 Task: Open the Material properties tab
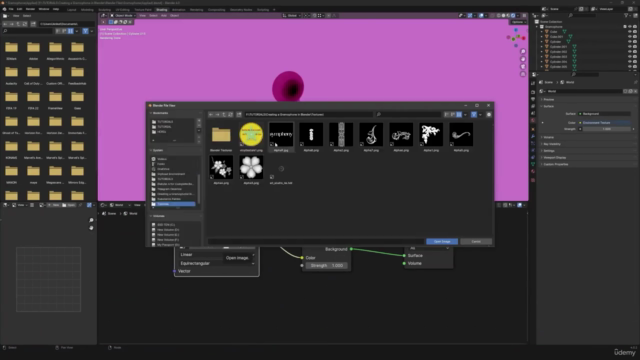(x=533, y=171)
